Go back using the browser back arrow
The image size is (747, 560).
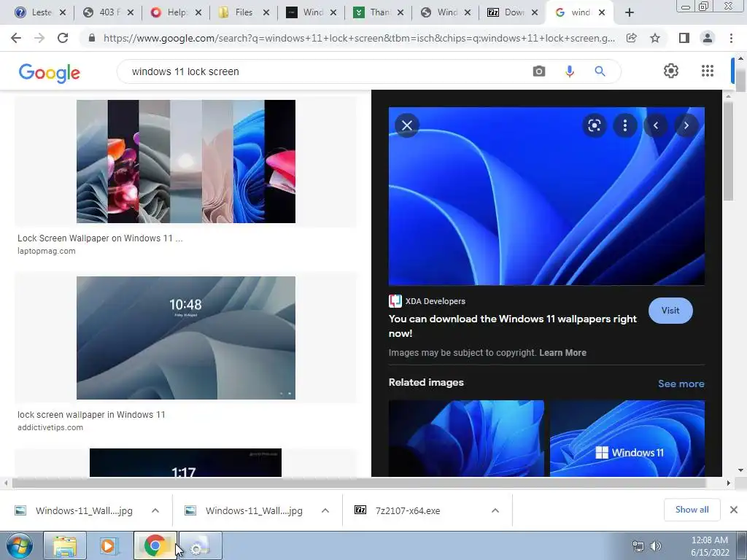coord(16,38)
